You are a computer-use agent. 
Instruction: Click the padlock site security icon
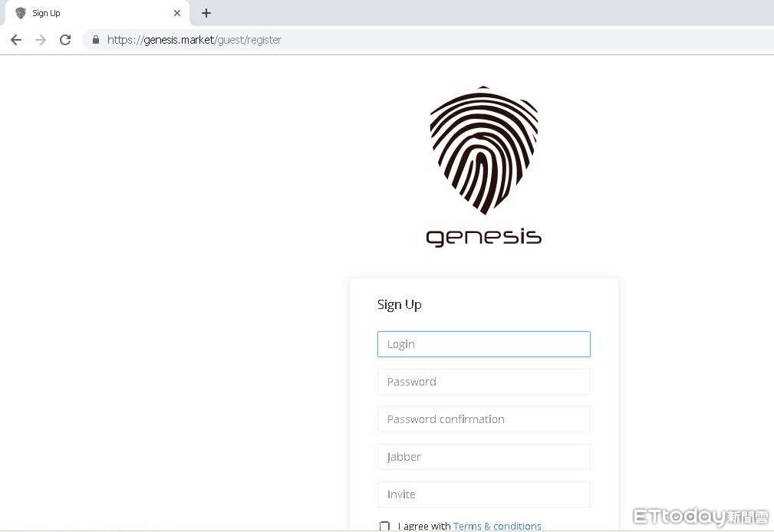click(x=96, y=40)
